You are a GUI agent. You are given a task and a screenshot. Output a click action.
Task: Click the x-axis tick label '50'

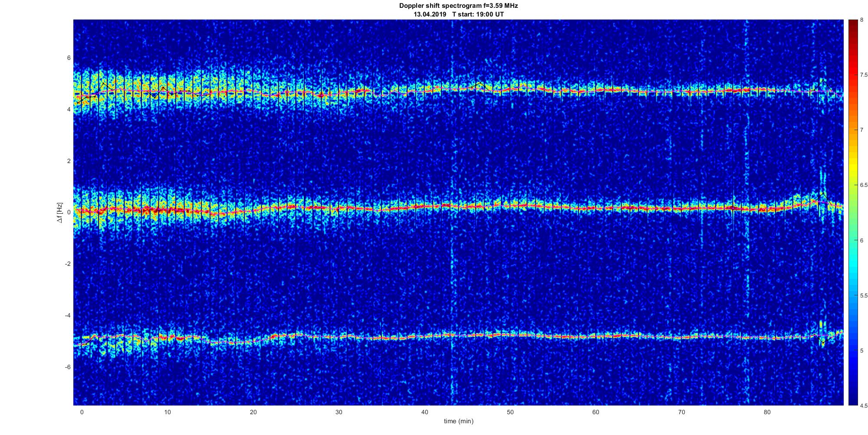(x=510, y=412)
